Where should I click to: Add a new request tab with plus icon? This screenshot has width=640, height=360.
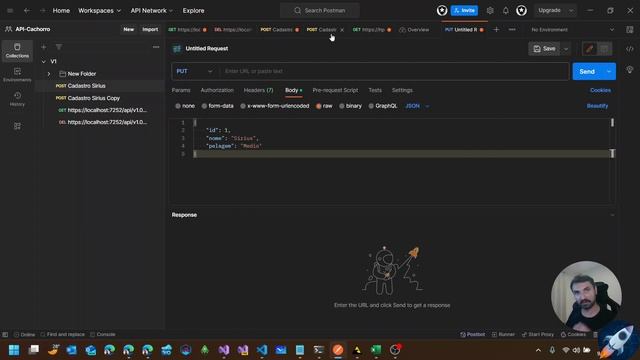(x=496, y=29)
